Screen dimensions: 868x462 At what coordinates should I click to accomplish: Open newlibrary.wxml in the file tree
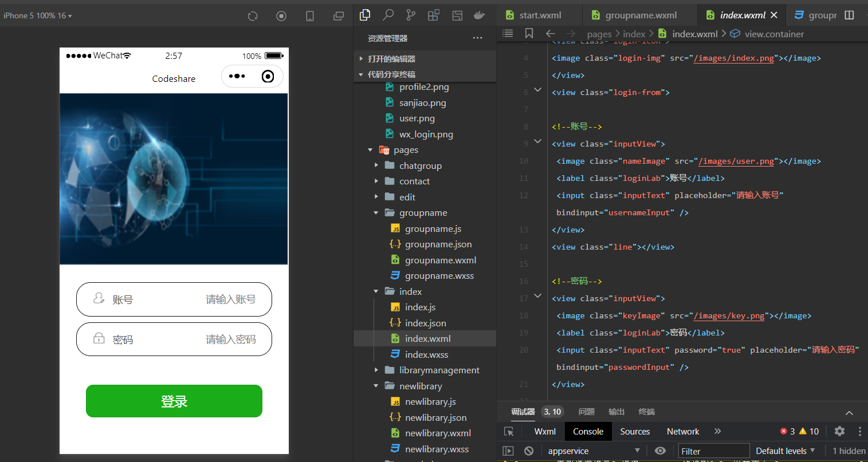[438, 433]
